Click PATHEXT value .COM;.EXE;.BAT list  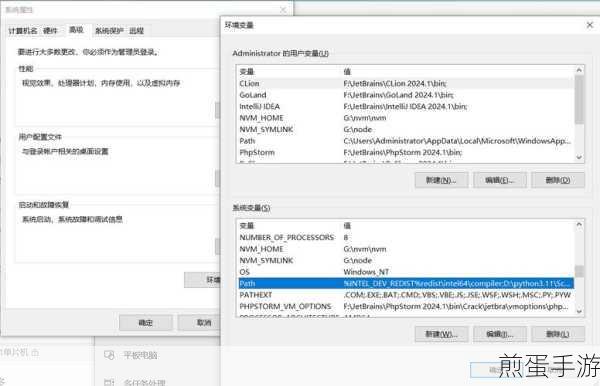pyautogui.click(x=457, y=295)
